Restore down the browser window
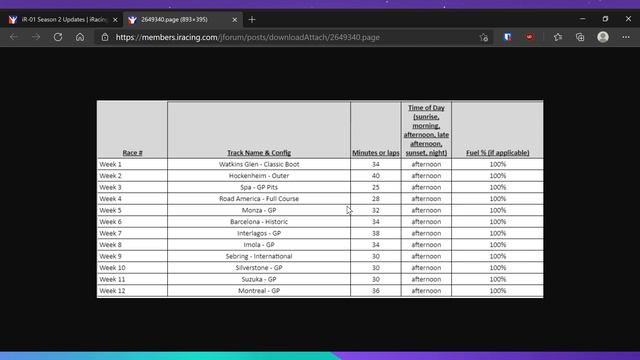The height and width of the screenshot is (360, 640). coord(605,19)
